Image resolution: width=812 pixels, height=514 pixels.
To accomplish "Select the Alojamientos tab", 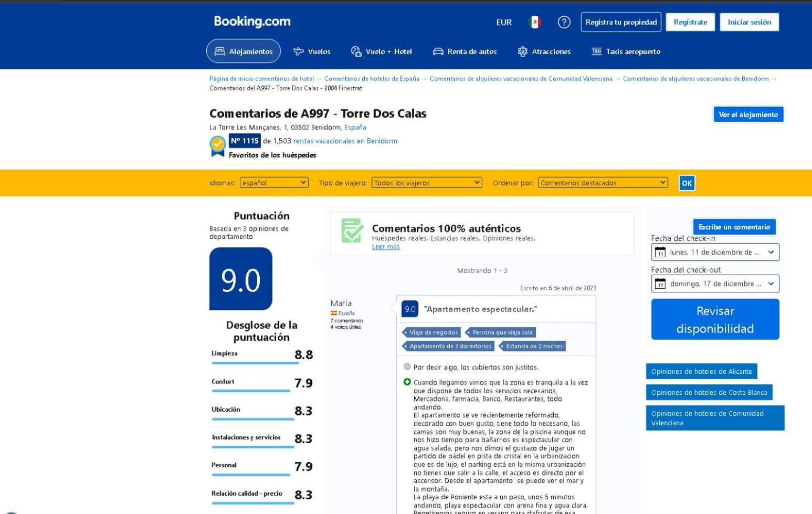I will pos(244,51).
